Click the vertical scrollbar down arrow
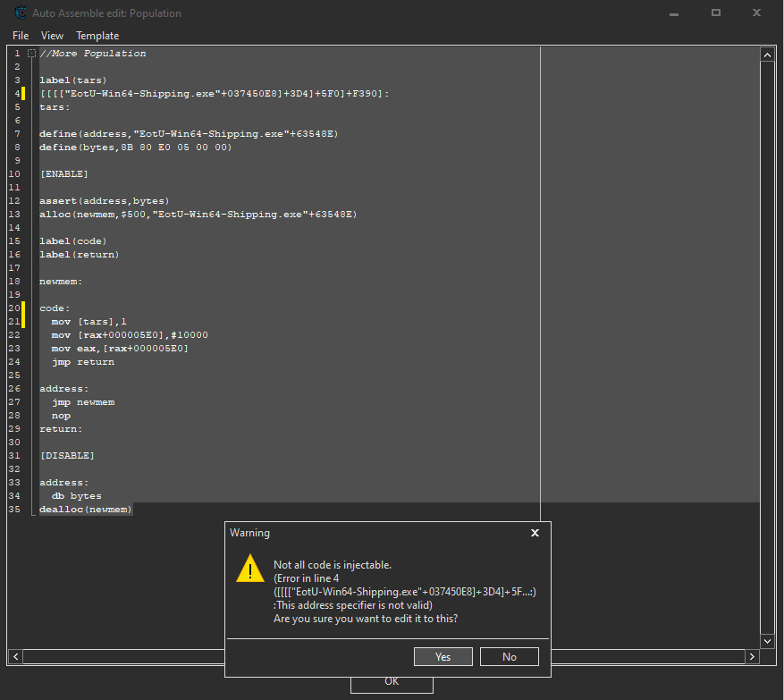Screen dimensions: 784x700 point(767,641)
